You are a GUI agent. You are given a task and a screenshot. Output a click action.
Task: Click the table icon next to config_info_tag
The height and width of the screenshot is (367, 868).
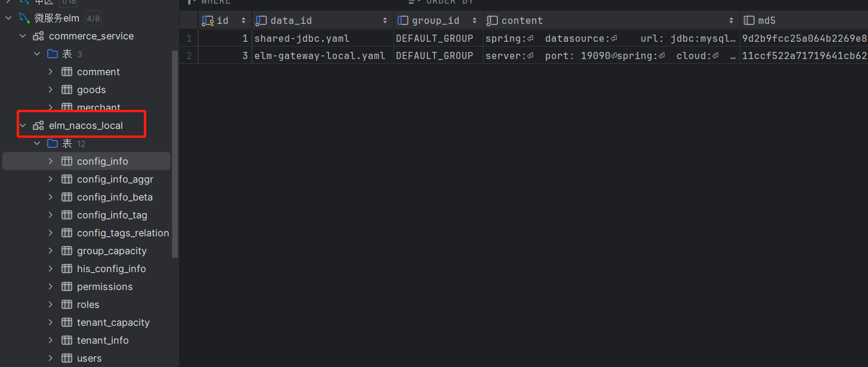67,215
